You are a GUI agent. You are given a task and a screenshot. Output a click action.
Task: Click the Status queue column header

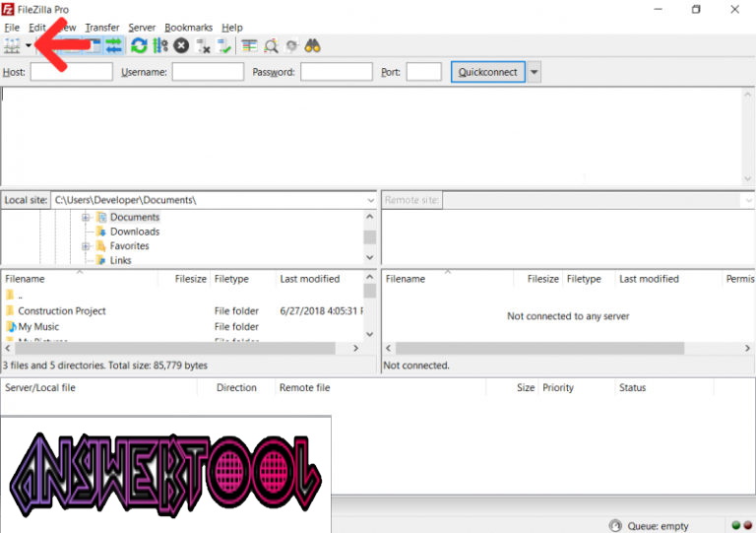pyautogui.click(x=632, y=388)
